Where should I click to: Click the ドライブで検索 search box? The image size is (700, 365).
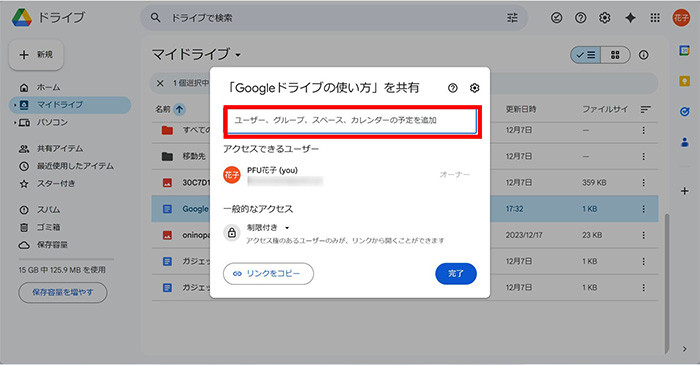coord(334,18)
